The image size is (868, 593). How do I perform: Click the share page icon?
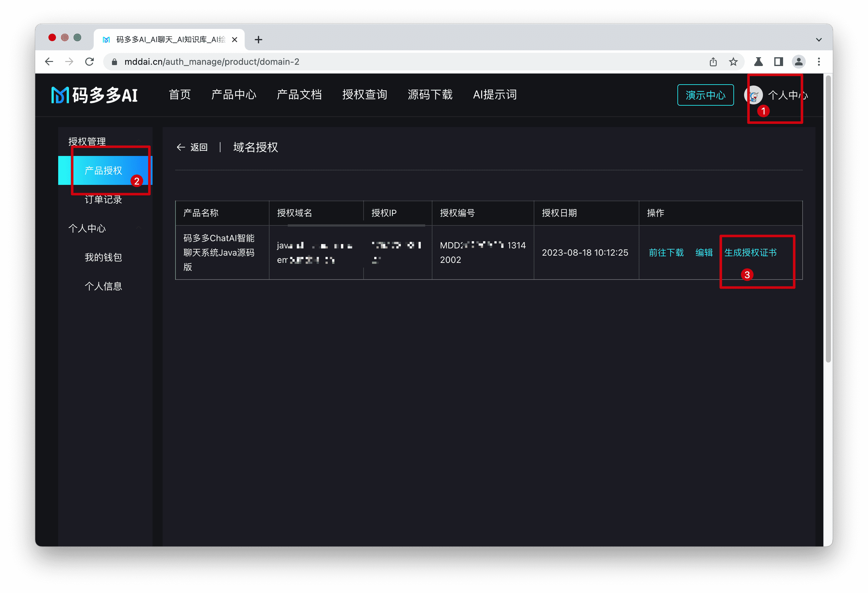pos(713,62)
